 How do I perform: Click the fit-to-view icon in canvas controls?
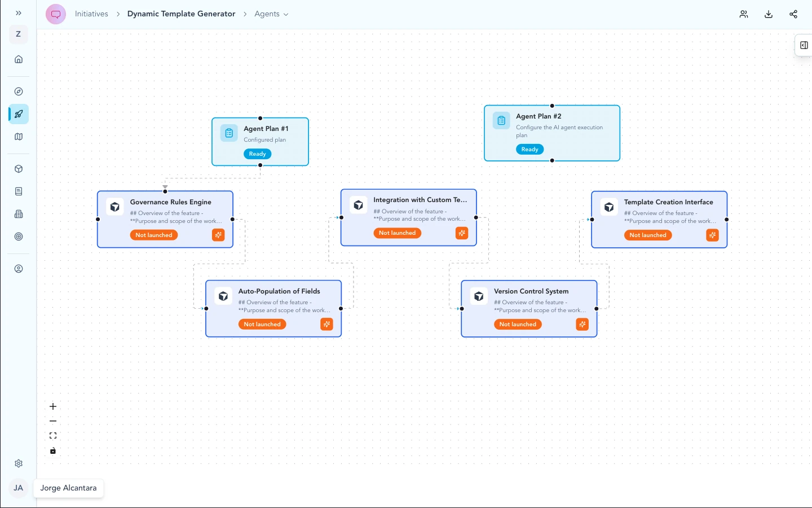53,435
